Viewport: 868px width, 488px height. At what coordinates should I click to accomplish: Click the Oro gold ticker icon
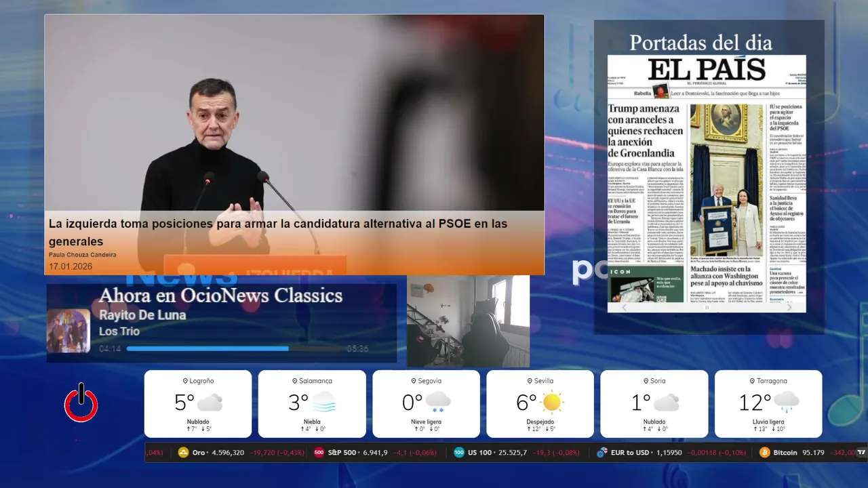183,453
